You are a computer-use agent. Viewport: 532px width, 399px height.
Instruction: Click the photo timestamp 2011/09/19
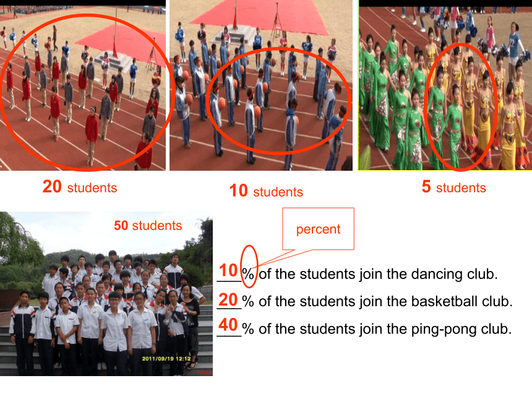(166, 359)
